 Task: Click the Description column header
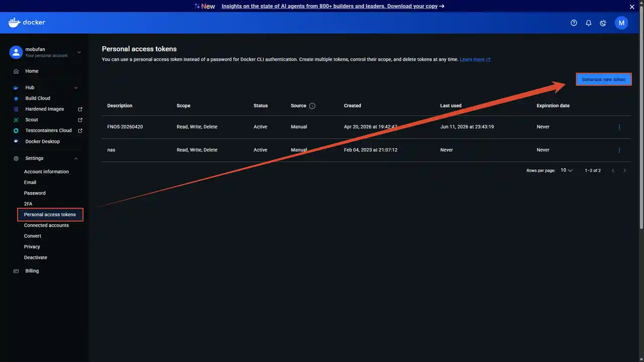coord(120,106)
